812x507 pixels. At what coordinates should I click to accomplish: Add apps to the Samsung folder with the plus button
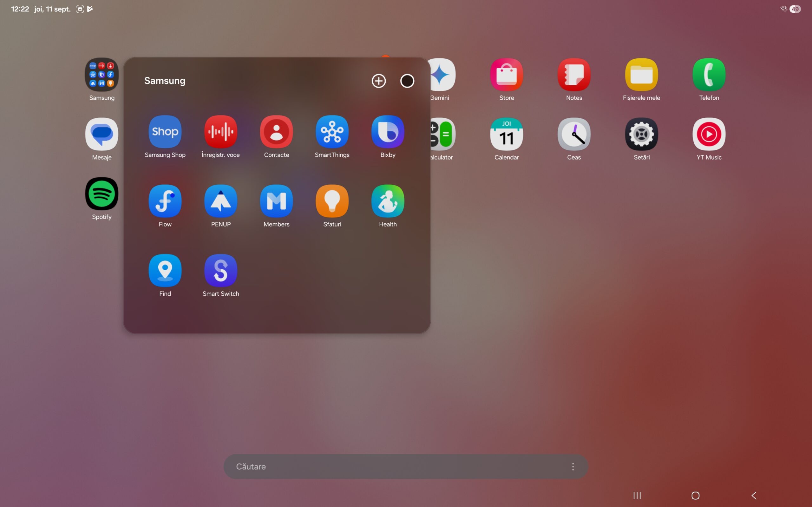click(x=378, y=81)
